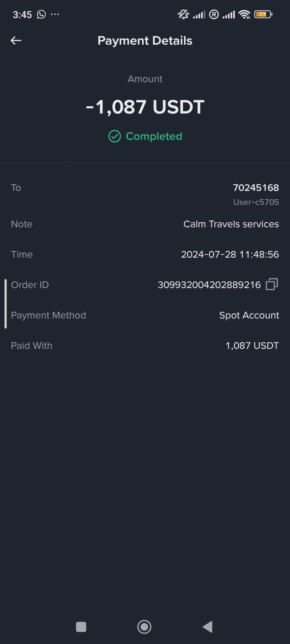290x644 pixels.
Task: Tap the scroll indicator bar near Order ID
Action: click(6, 304)
